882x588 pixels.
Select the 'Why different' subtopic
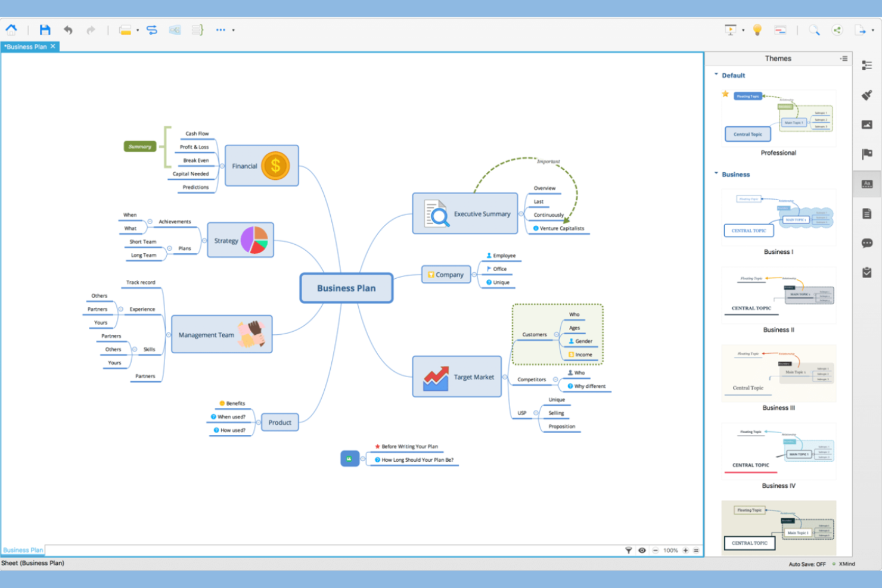click(x=586, y=386)
